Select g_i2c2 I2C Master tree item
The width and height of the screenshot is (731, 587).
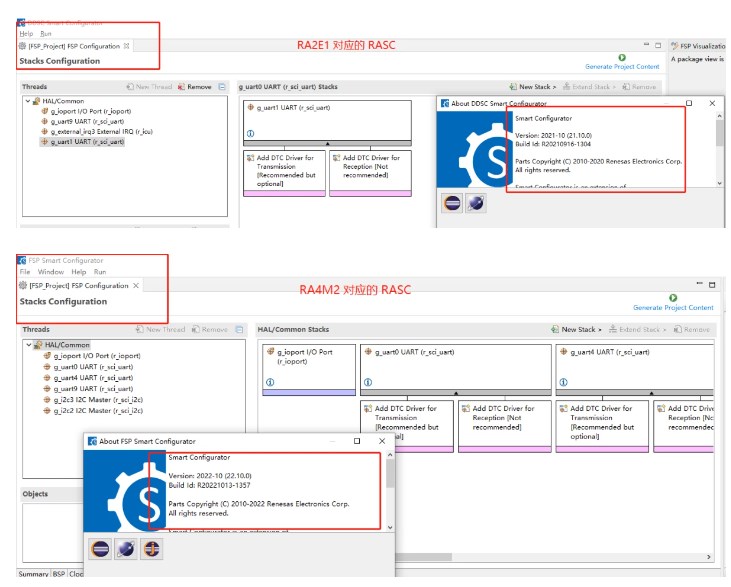click(93, 411)
